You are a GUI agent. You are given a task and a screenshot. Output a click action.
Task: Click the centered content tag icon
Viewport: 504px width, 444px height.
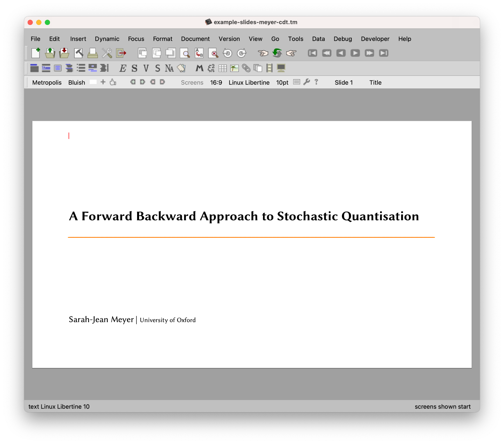[58, 68]
